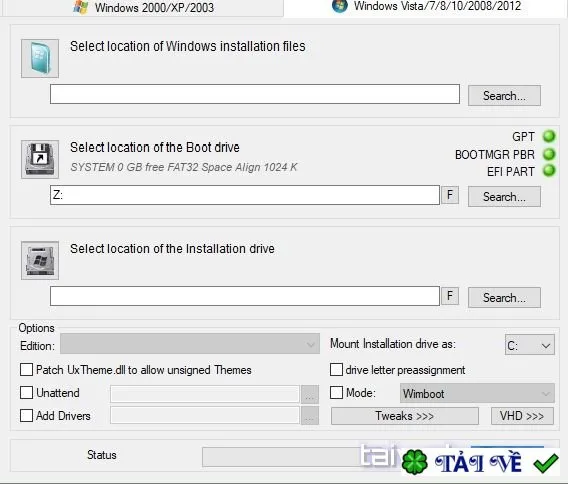Click 'Select location of Windows installation files' label
This screenshot has height=484, width=568.
[x=188, y=46]
